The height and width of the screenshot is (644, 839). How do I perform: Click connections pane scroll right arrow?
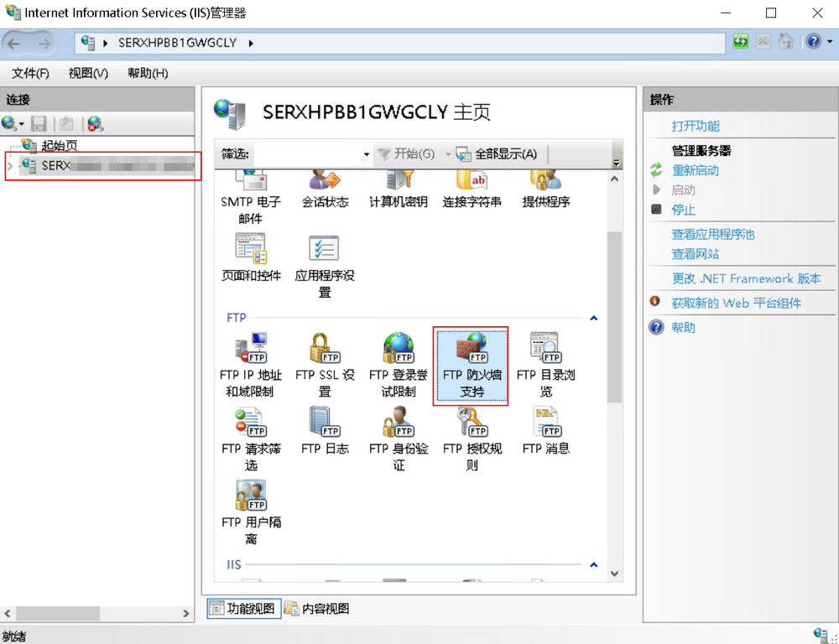[x=186, y=614]
